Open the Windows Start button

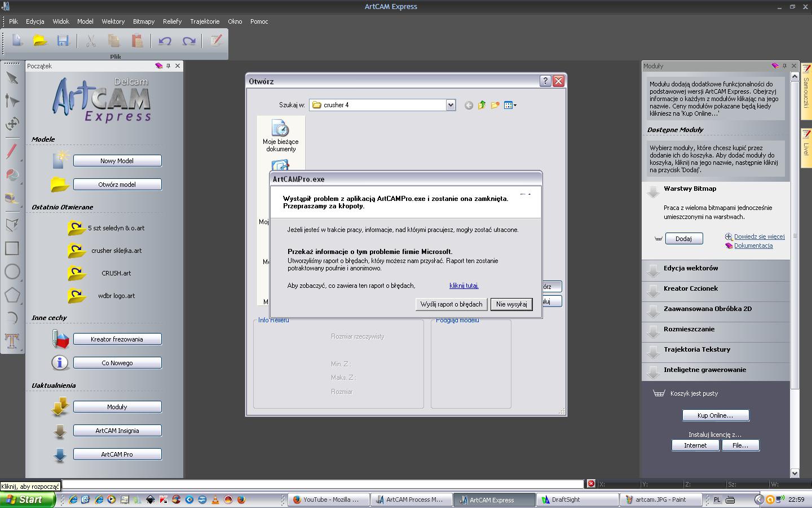[28, 500]
